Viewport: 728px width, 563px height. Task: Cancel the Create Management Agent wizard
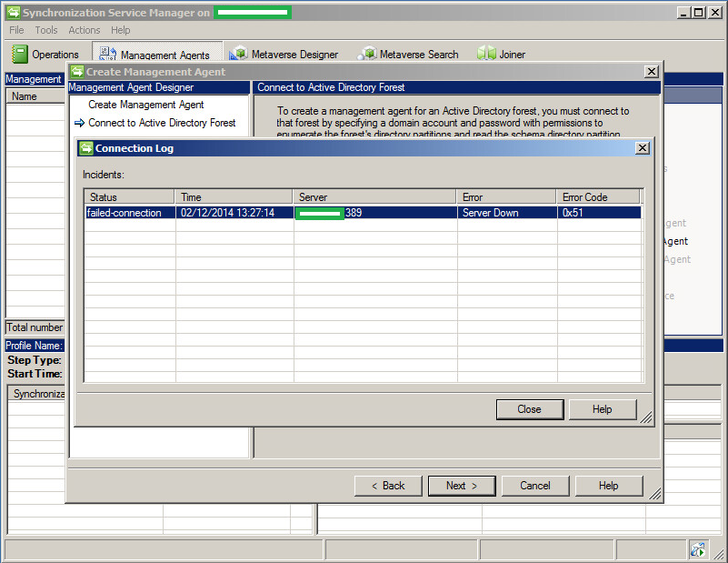click(535, 485)
